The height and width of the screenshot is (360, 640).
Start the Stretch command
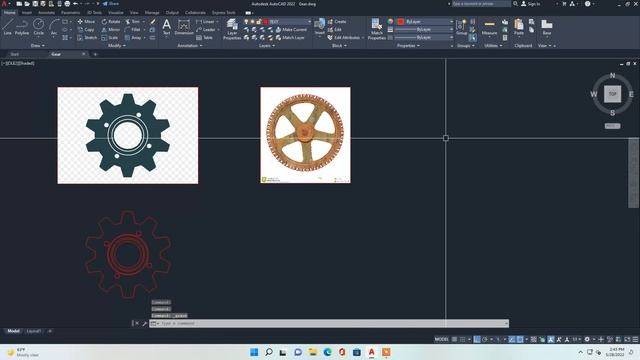pyautogui.click(x=87, y=38)
